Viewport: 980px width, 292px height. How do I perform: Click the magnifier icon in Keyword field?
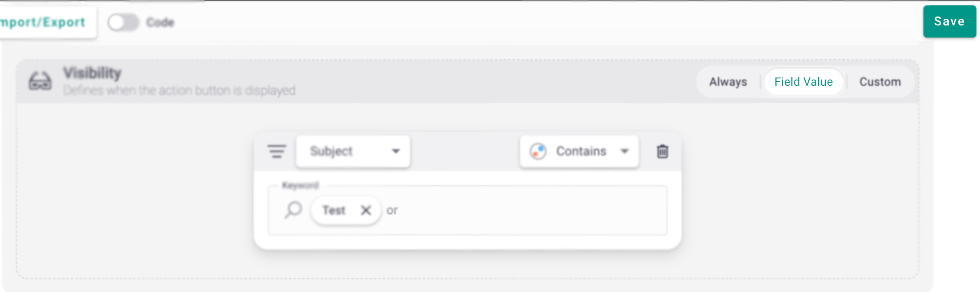[x=293, y=209]
